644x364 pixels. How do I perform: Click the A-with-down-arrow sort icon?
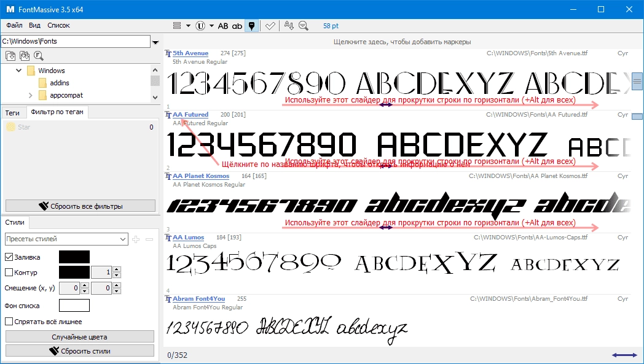coord(289,26)
